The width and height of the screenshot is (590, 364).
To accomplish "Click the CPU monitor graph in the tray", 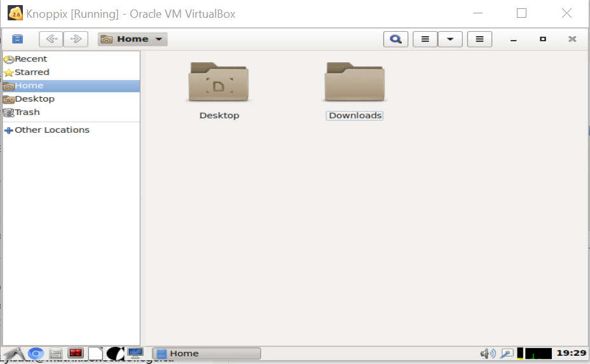I will pyautogui.click(x=538, y=353).
